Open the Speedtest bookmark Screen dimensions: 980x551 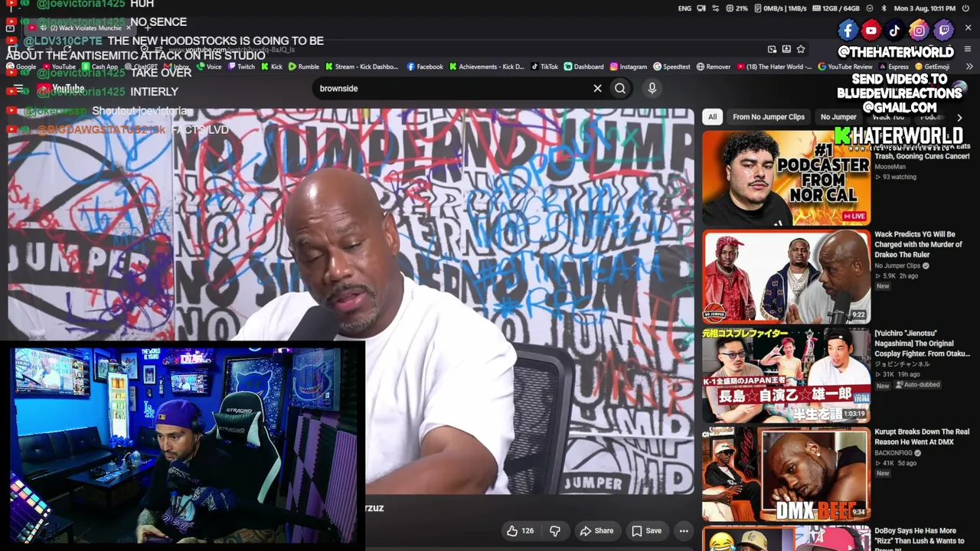tap(671, 67)
